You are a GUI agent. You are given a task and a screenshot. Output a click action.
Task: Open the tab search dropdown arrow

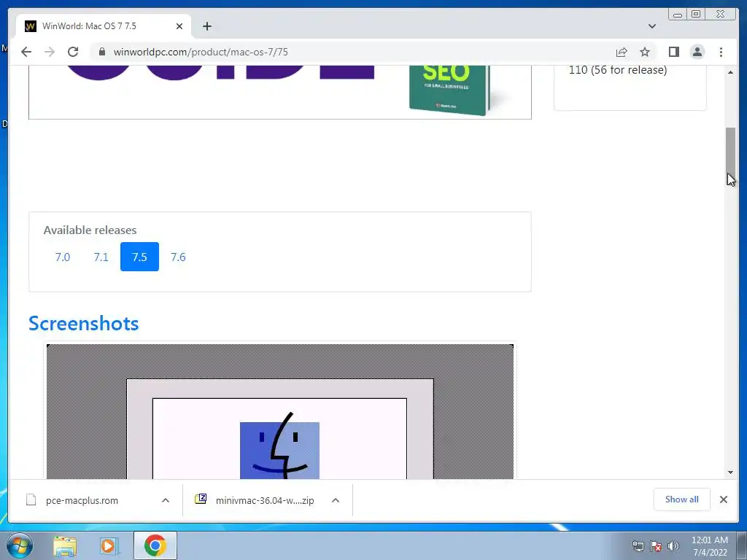651,26
